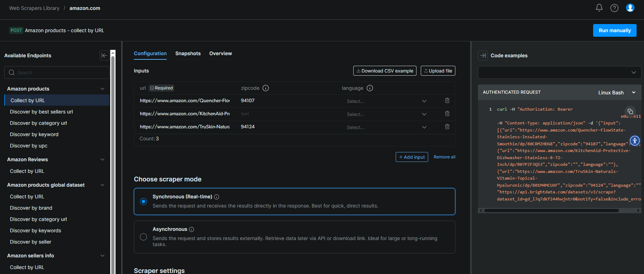
Task: Click the amazon.com breadcrumb
Action: (x=85, y=8)
